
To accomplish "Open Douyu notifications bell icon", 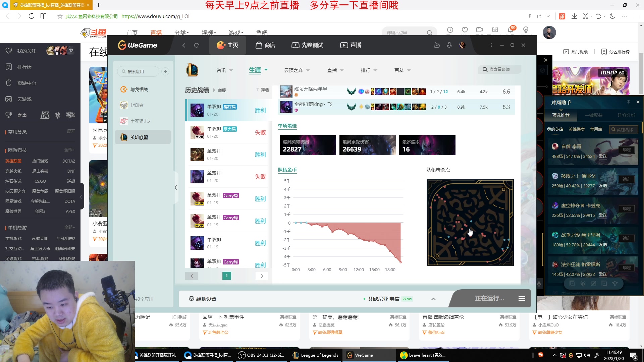I will [511, 30].
